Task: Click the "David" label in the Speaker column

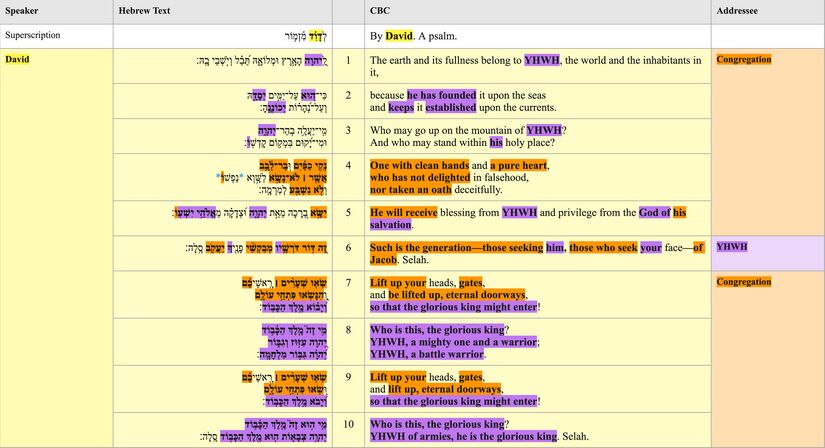Action: (x=18, y=60)
